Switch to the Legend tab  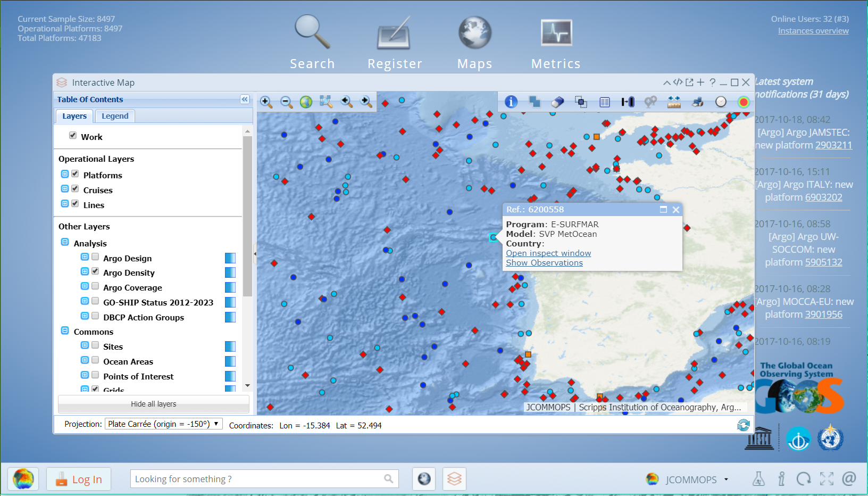(x=115, y=116)
